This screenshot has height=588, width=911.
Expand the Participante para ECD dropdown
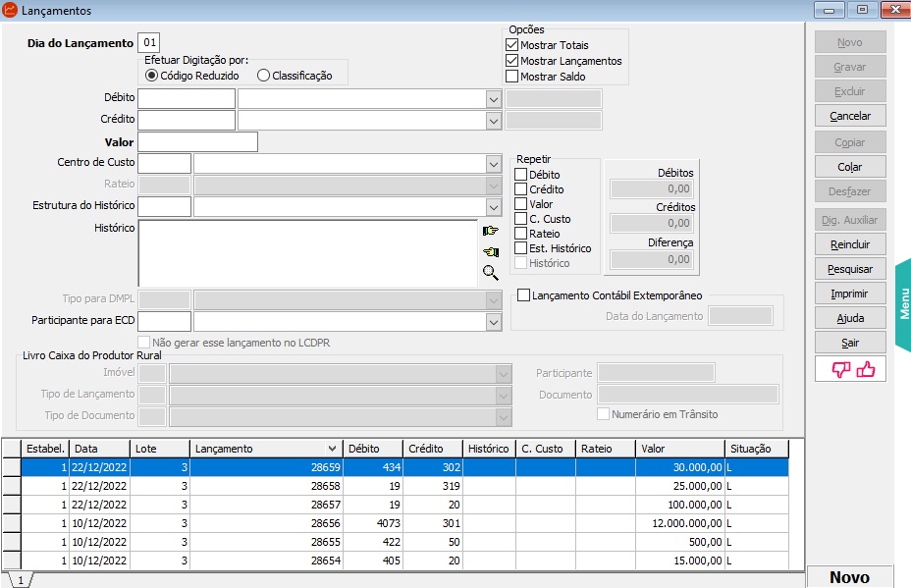[x=493, y=322]
